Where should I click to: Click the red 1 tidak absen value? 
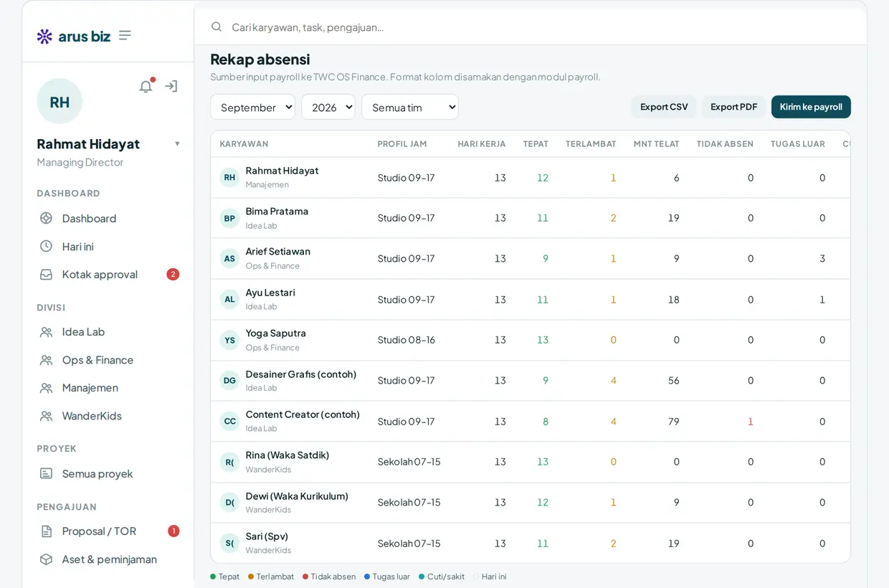coord(751,422)
